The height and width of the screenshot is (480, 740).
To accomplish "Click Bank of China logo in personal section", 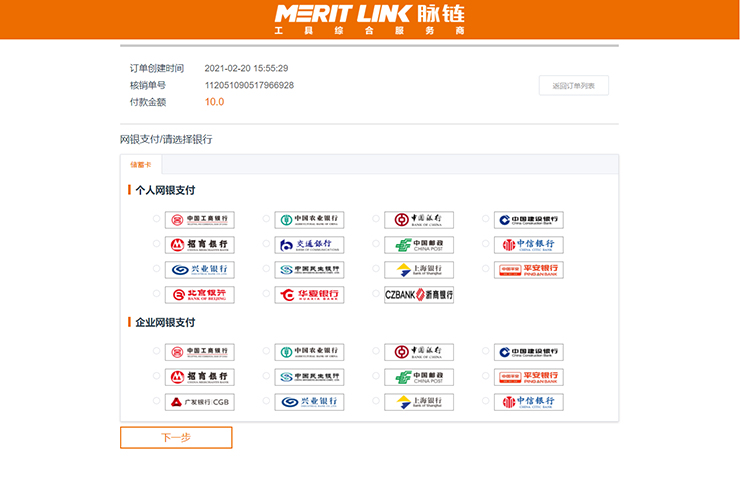I will (x=419, y=220).
